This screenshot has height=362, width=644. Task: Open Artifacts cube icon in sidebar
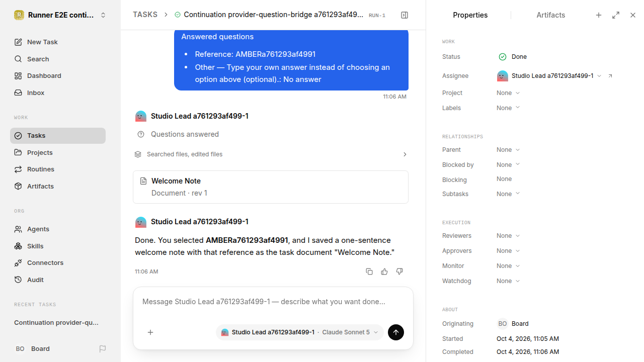pos(18,186)
